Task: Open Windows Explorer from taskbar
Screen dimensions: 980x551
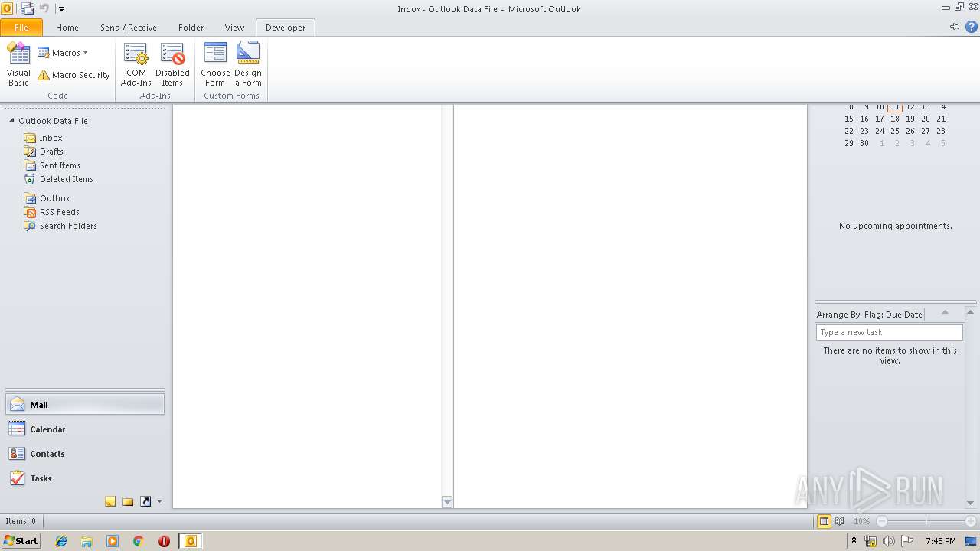Action: coord(87,541)
